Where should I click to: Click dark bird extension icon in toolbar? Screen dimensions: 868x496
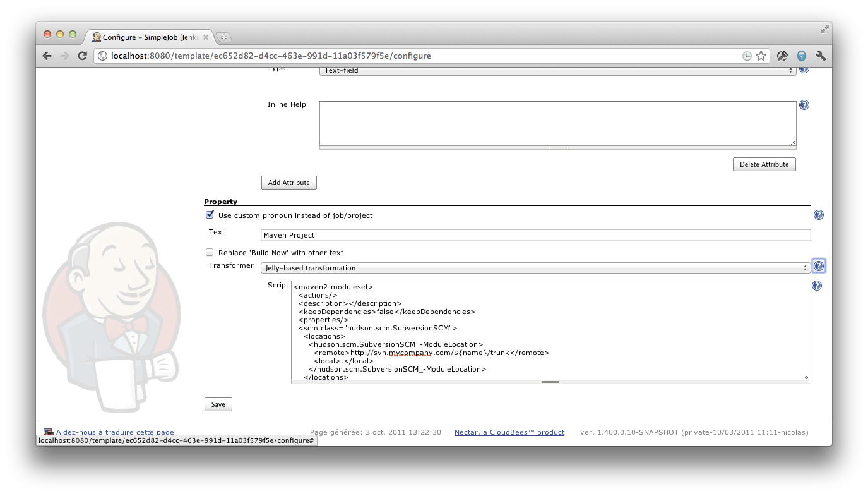783,56
